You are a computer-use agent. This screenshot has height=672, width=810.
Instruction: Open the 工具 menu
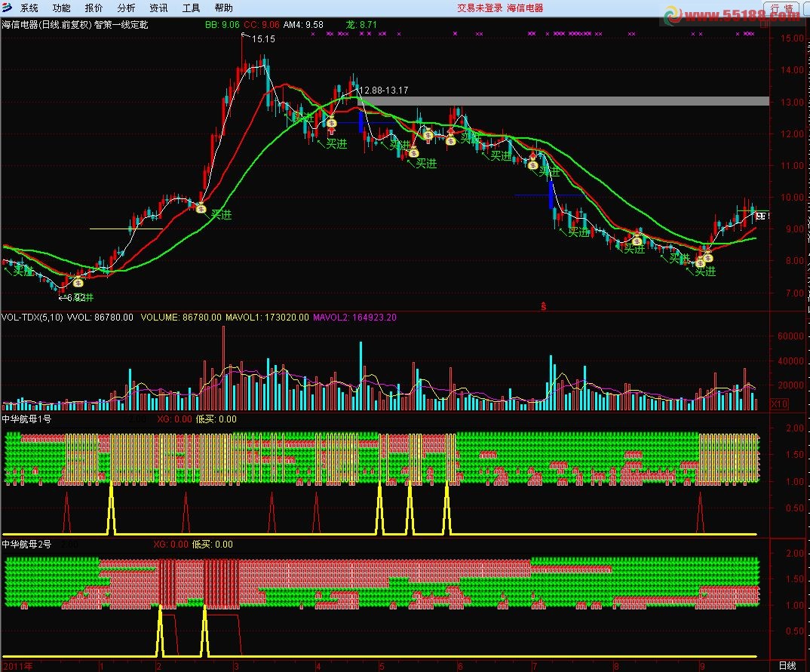click(191, 8)
